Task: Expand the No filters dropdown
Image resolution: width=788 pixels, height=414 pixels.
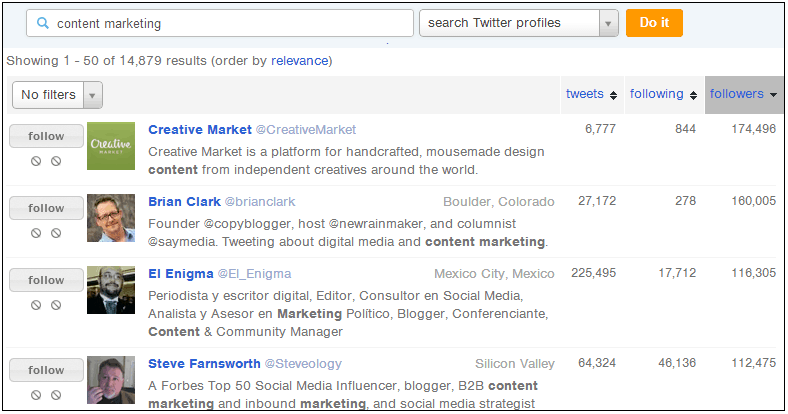Action: [57, 95]
